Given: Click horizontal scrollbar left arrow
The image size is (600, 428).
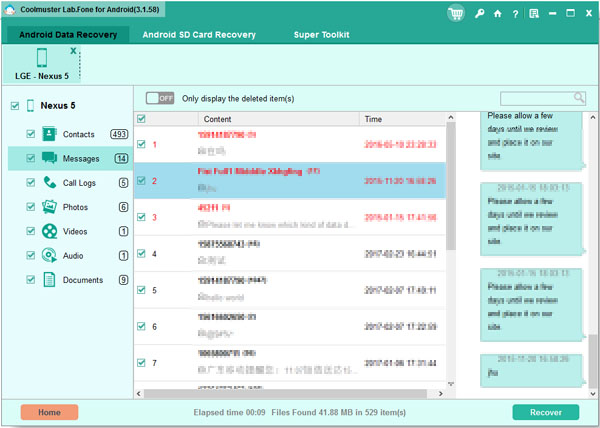Looking at the screenshot, I should pyautogui.click(x=139, y=394).
